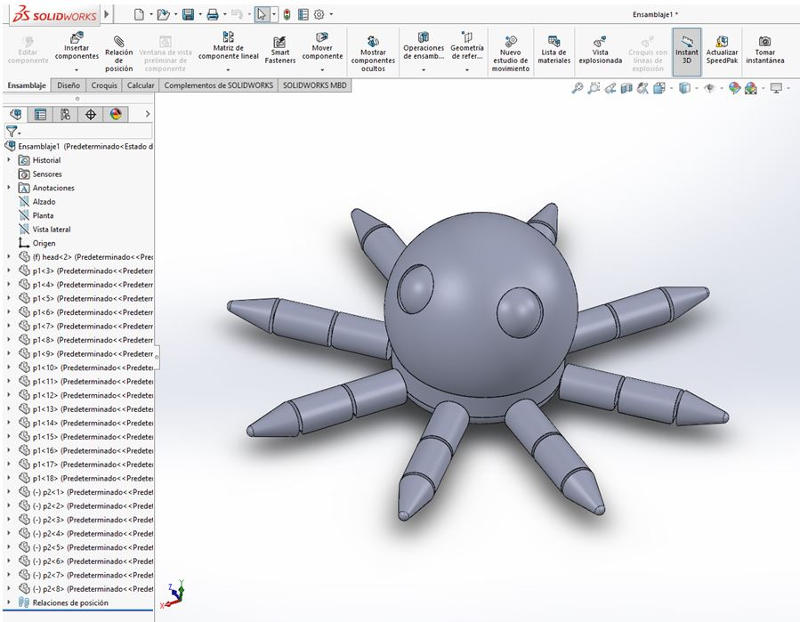Click the Insertar componentes tool
800x622 pixels.
tap(77, 45)
